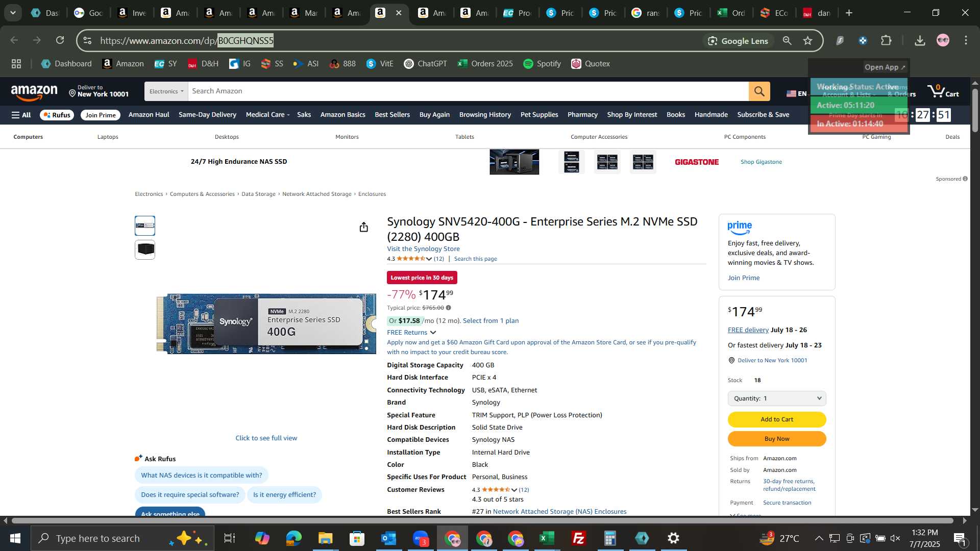Click to see full view link

click(x=266, y=438)
